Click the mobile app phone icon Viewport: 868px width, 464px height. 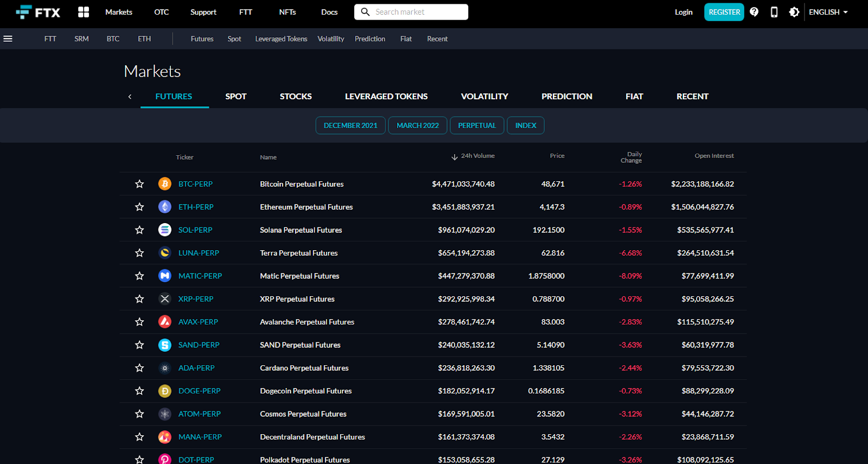point(774,12)
